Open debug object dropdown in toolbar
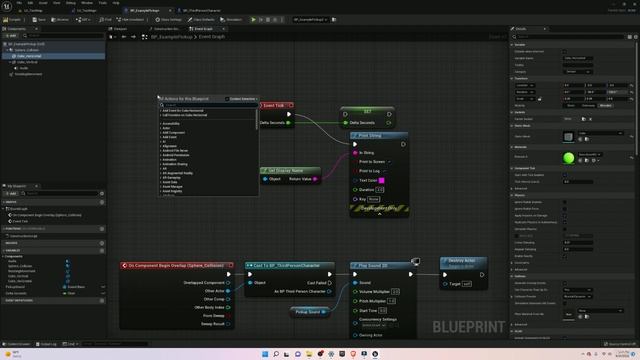The width and height of the screenshot is (640, 360). tap(311, 20)
